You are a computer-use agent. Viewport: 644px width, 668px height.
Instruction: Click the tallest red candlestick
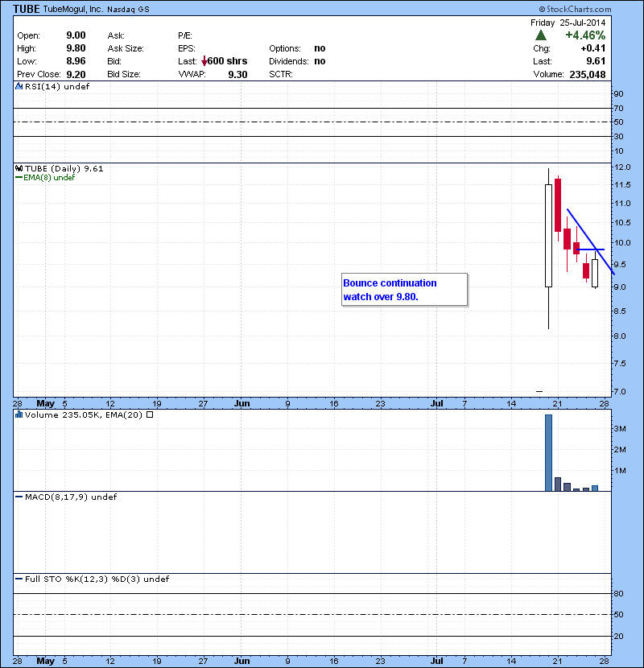(558, 205)
